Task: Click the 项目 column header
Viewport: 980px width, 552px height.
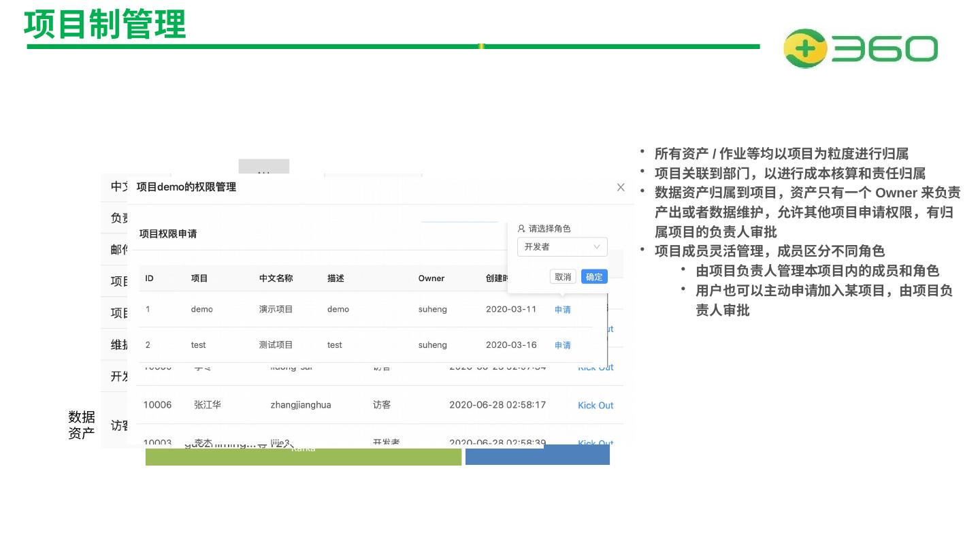Action: 199,278
